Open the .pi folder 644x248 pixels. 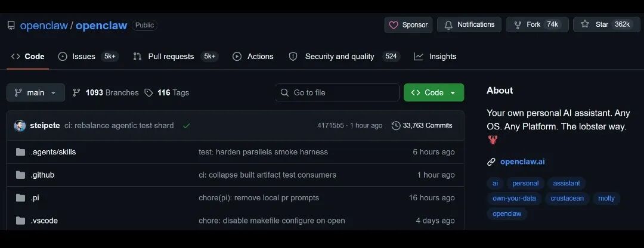(x=35, y=199)
